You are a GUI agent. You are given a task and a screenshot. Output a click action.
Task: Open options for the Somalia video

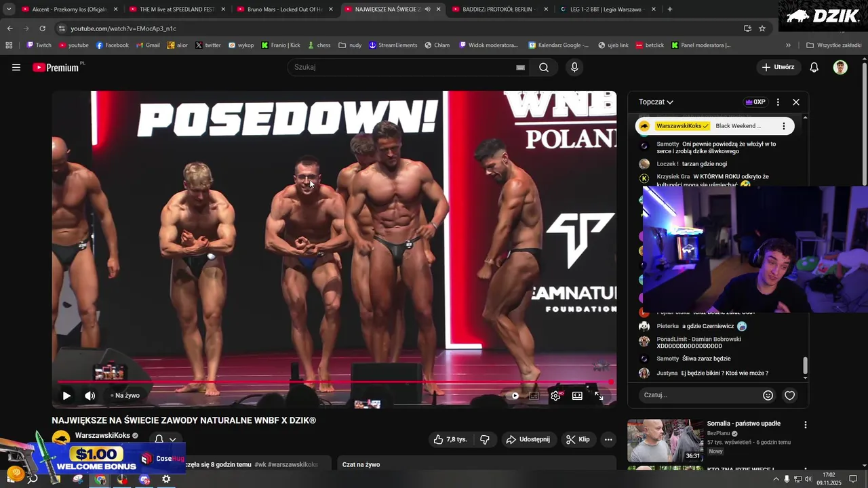point(805,425)
